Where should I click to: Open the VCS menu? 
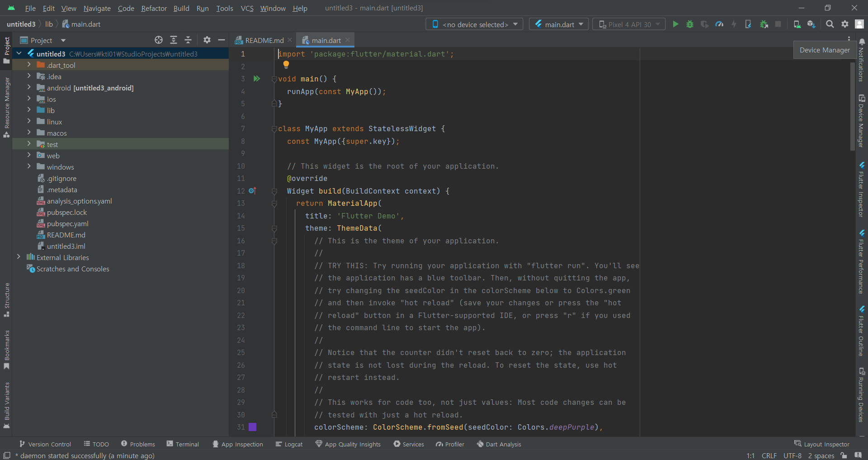247,8
